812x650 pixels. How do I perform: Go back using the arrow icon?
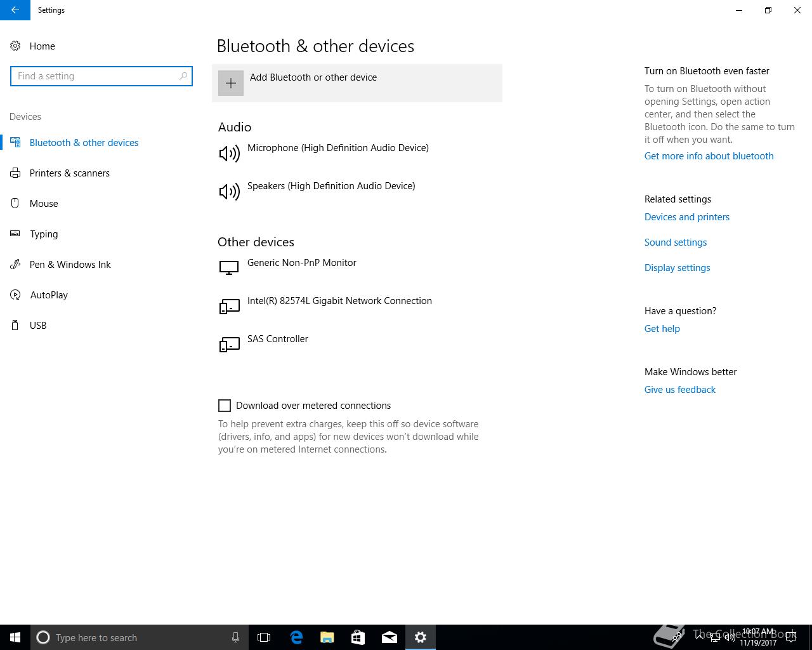[x=15, y=10]
